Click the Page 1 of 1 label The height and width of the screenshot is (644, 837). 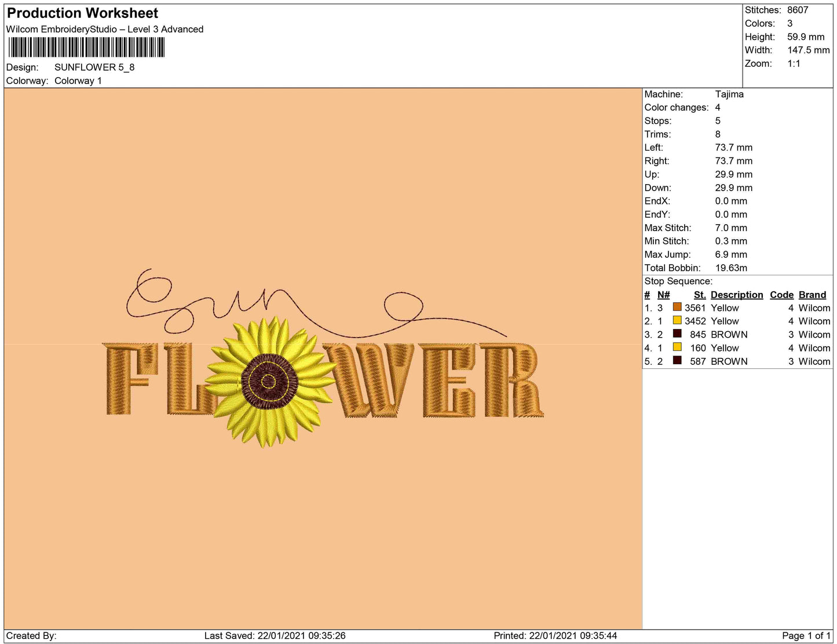tap(806, 636)
